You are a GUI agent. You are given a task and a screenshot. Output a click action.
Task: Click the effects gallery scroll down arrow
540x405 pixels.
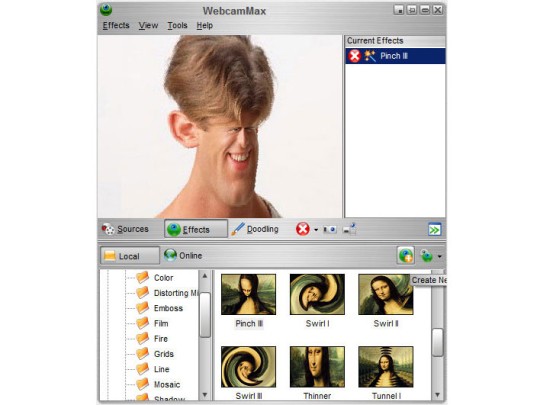coord(437,395)
